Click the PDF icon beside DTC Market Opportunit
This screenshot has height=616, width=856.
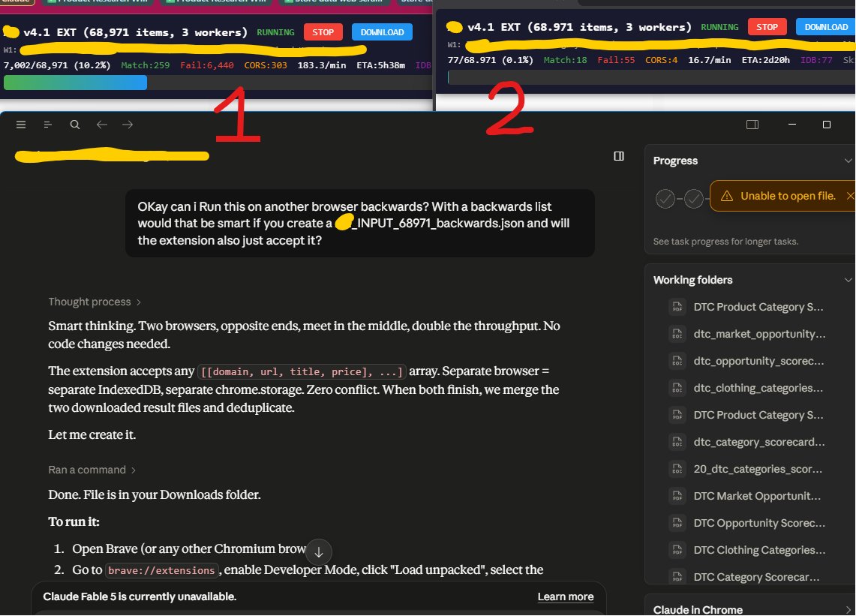click(677, 496)
